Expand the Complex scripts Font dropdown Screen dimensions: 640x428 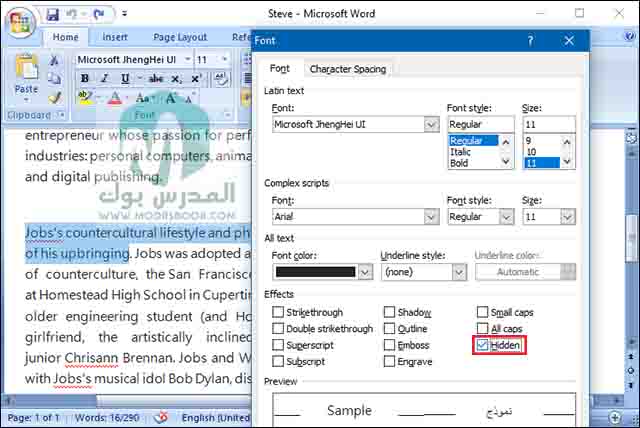[x=431, y=217]
